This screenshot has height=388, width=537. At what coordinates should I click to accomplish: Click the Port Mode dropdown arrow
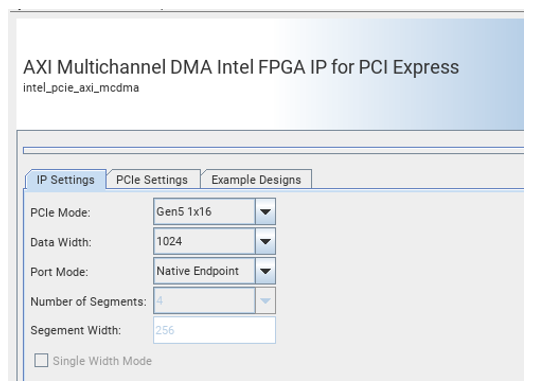coord(265,271)
